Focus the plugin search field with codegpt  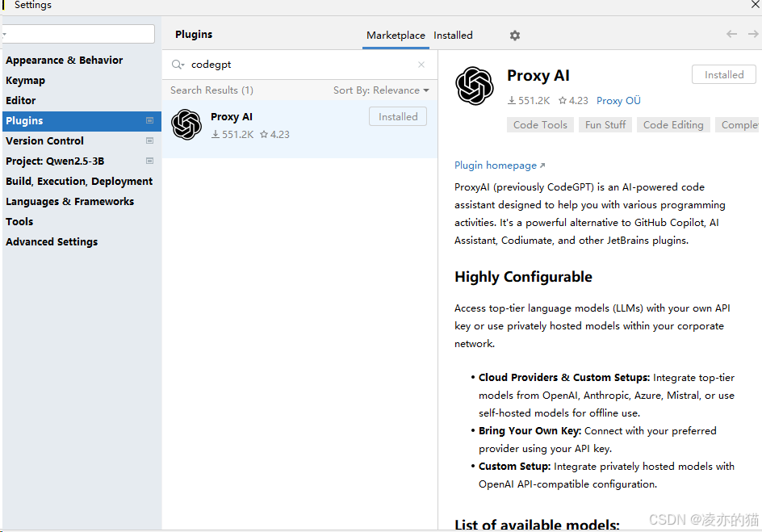coord(301,65)
